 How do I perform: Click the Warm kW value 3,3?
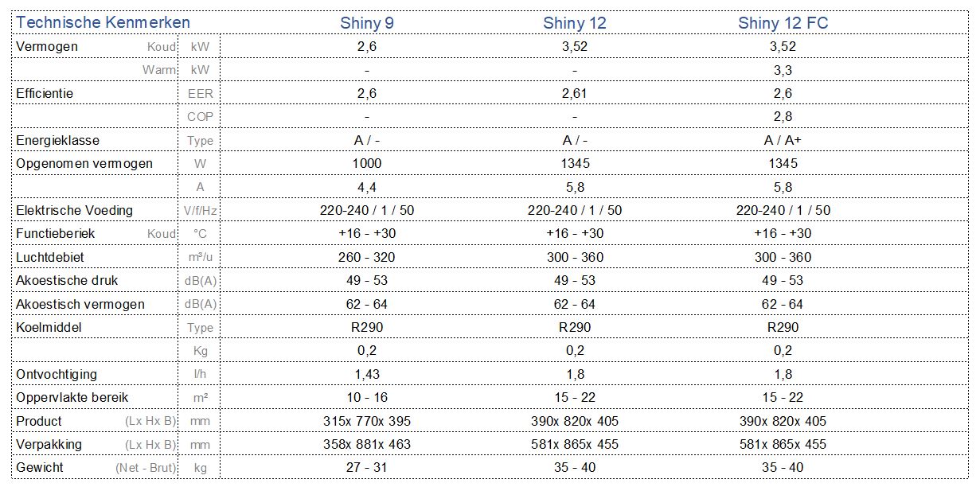point(783,70)
